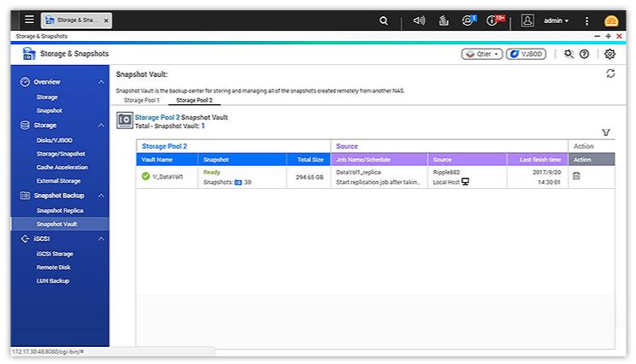
Task: Select the iSCSI sidebar heading
Action: tap(41, 238)
